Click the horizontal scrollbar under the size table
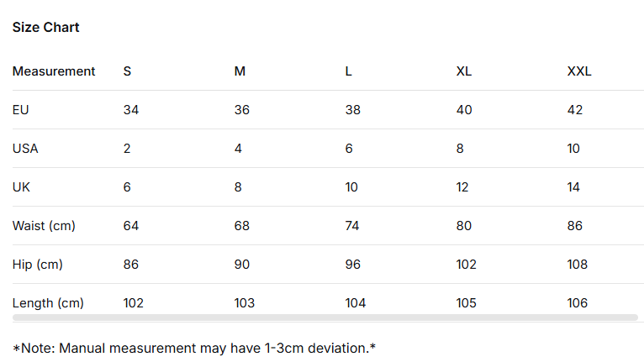The width and height of the screenshot is (644, 362). pos(325,317)
